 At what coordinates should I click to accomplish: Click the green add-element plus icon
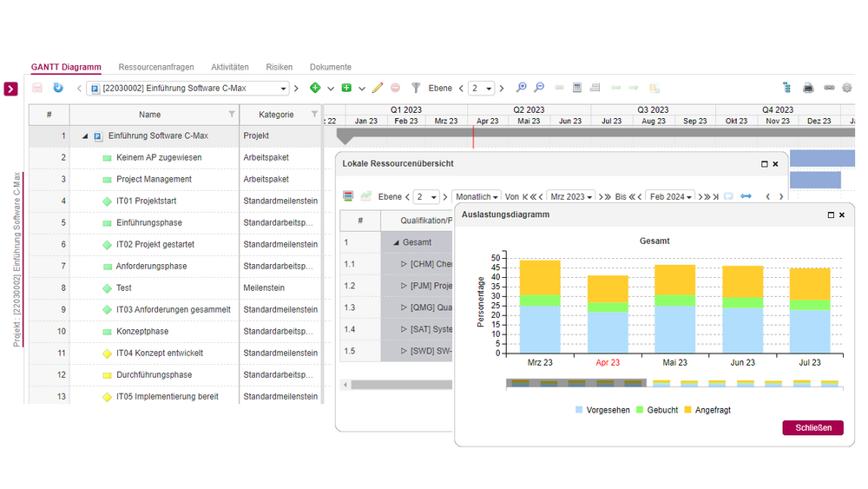click(315, 88)
